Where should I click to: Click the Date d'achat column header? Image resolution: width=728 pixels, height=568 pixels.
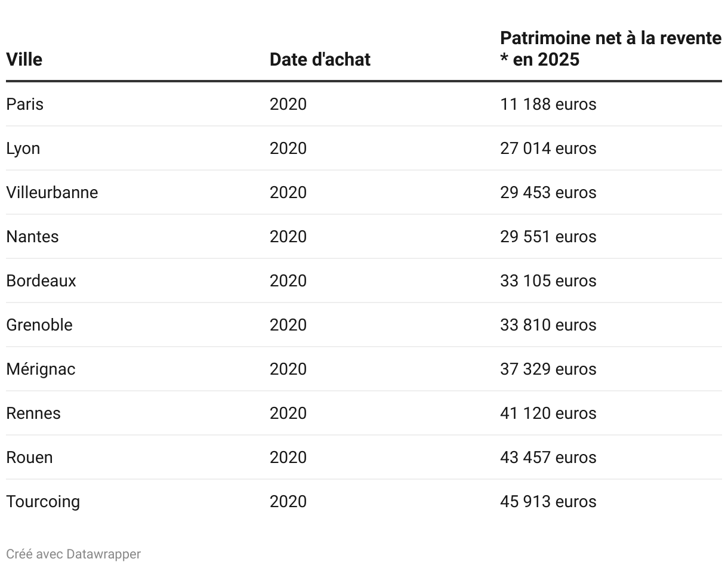320,60
